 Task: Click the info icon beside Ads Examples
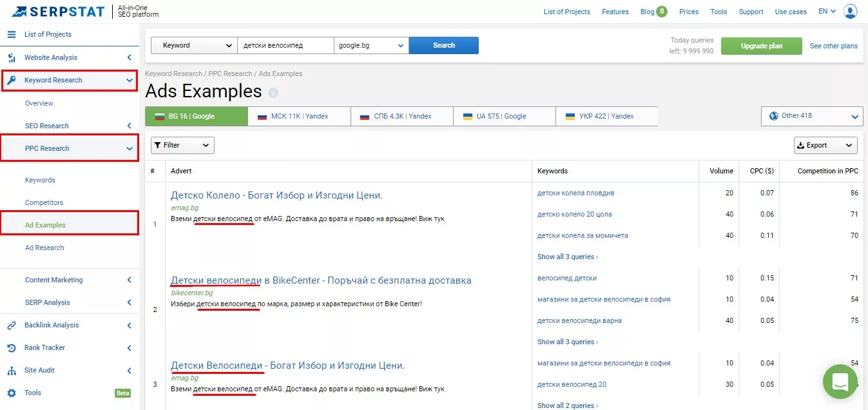point(273,93)
